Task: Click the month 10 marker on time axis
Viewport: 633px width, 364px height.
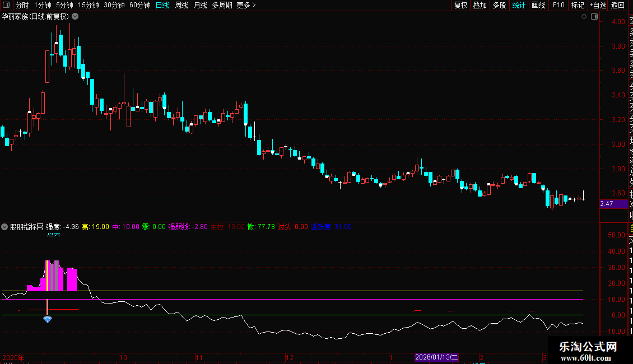Action: tap(123, 357)
